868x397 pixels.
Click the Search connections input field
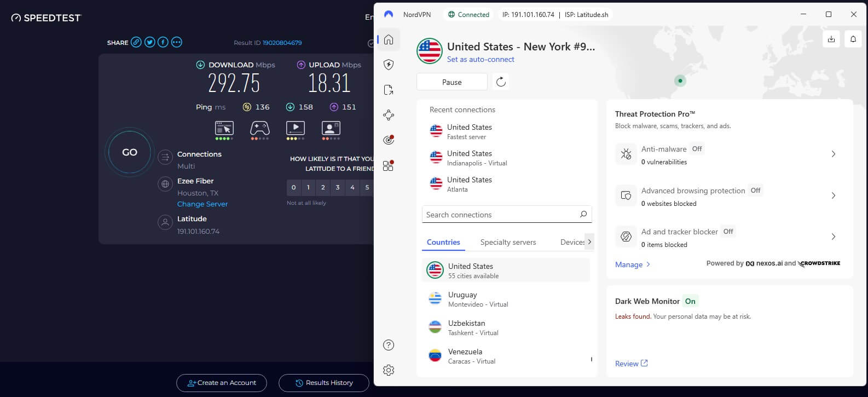pos(507,215)
